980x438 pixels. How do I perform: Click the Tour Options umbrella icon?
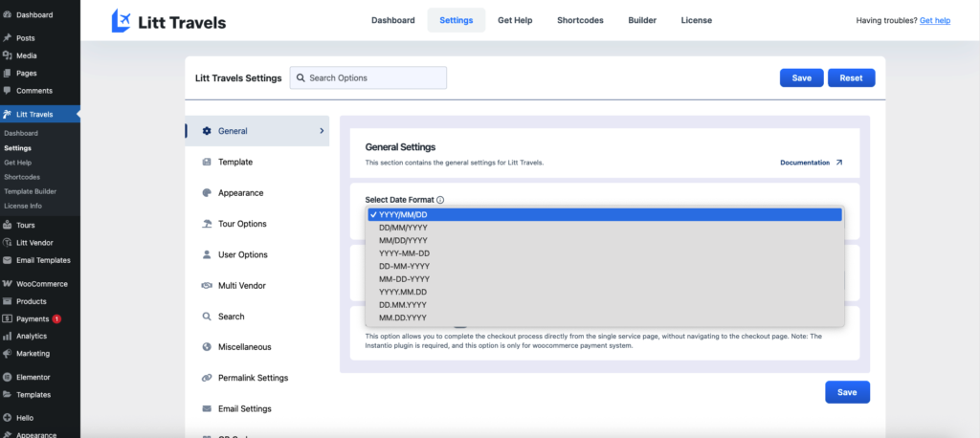coord(207,224)
